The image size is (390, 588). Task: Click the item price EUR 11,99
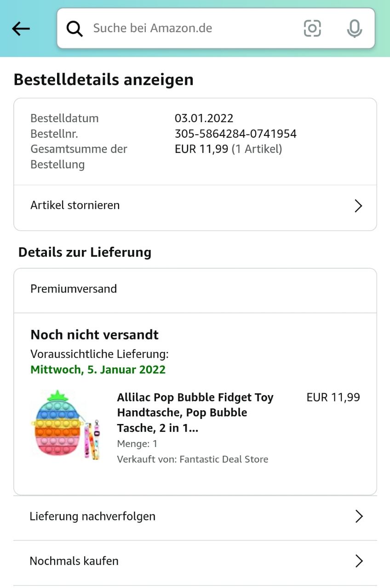click(333, 397)
